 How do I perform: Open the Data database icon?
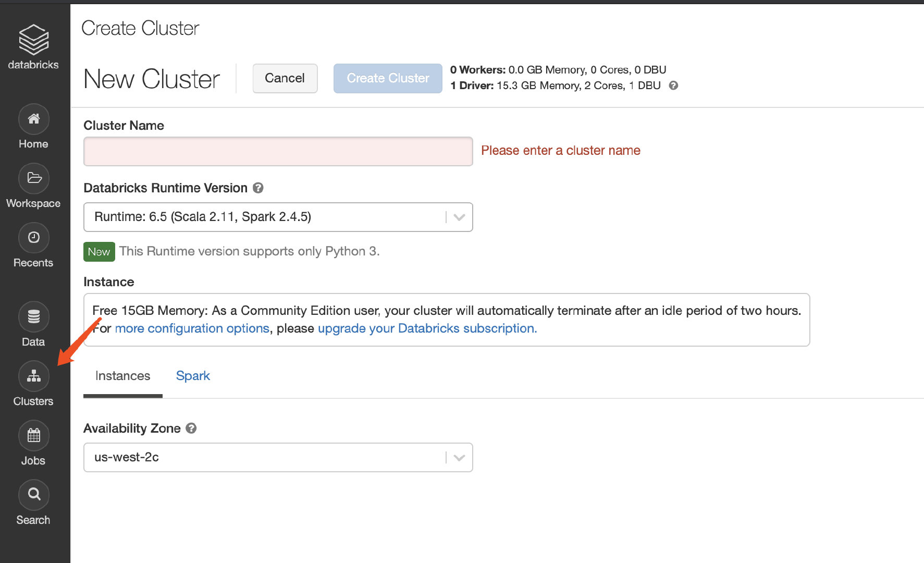pyautogui.click(x=34, y=317)
